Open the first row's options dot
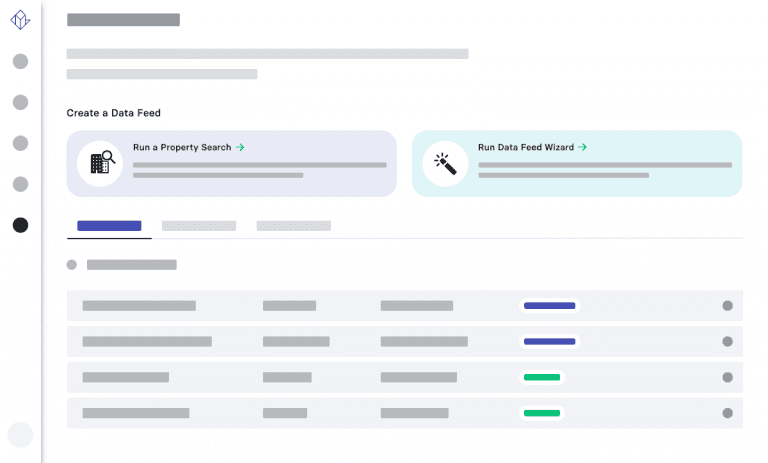 (x=727, y=306)
